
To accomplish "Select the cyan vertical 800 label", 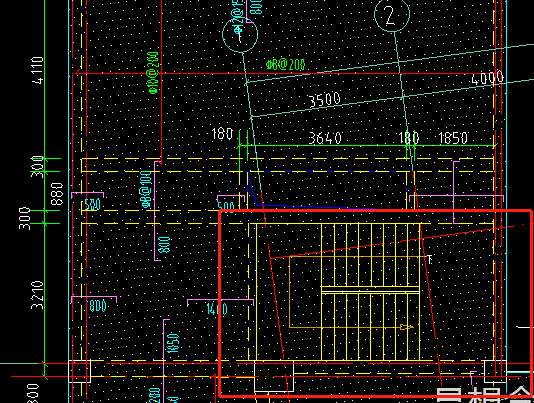I will tap(165, 245).
